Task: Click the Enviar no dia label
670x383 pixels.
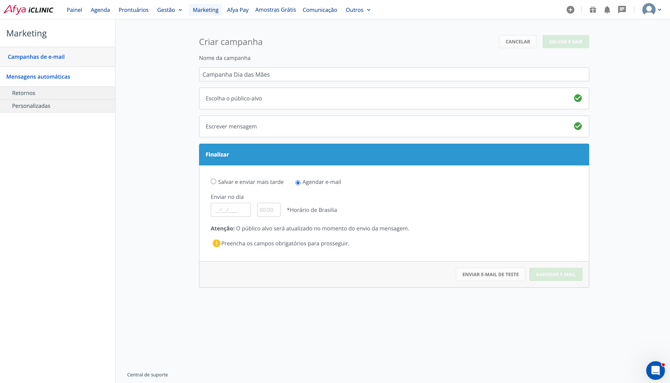Action: (x=227, y=197)
